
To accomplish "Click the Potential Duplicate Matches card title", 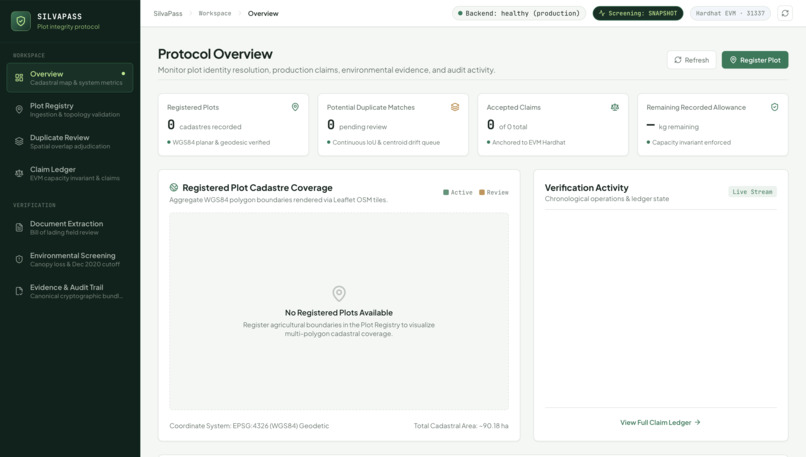I will coord(371,107).
